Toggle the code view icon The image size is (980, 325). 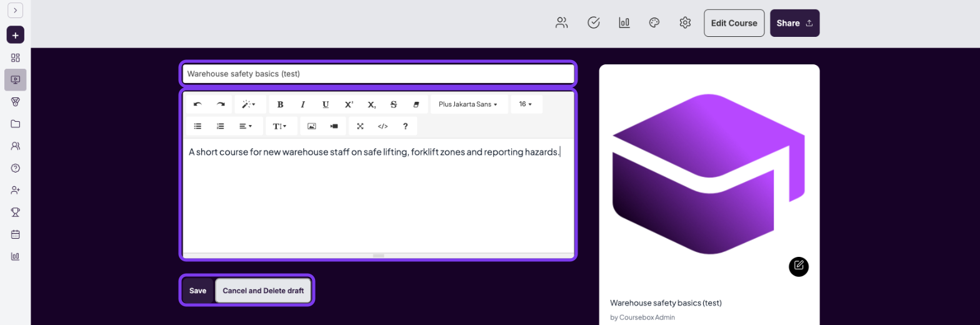(x=383, y=126)
